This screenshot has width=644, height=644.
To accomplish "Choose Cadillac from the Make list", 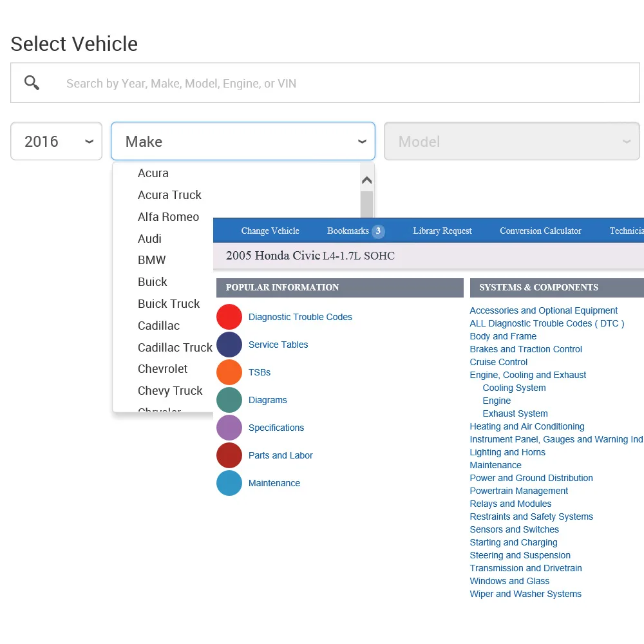I will 158,326.
